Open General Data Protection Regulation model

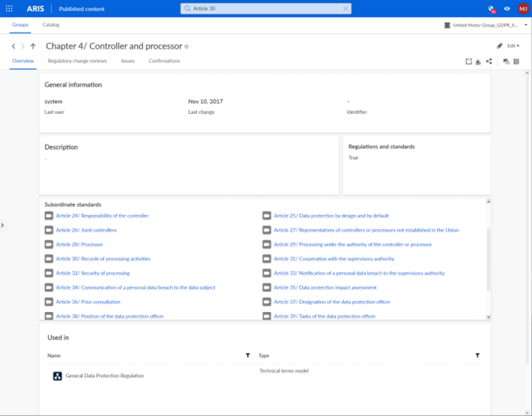104,376
